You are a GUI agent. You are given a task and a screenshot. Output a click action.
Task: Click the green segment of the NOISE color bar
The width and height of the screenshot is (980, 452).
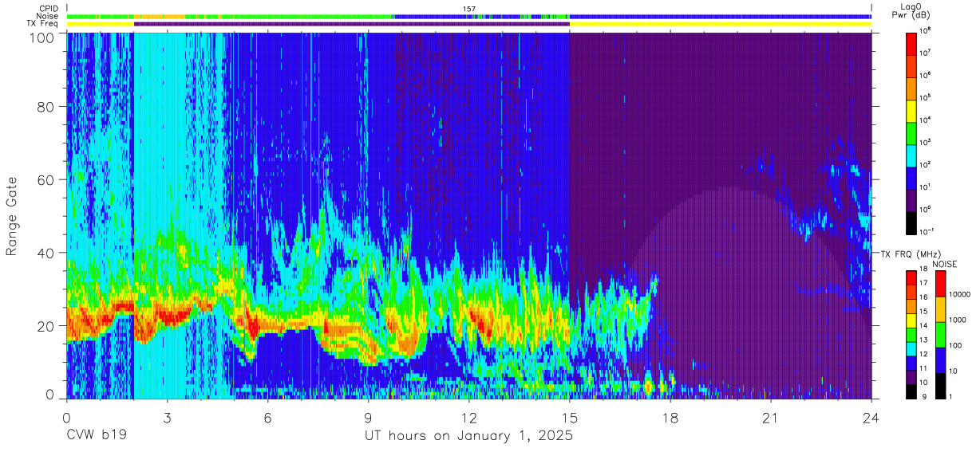coord(941,335)
